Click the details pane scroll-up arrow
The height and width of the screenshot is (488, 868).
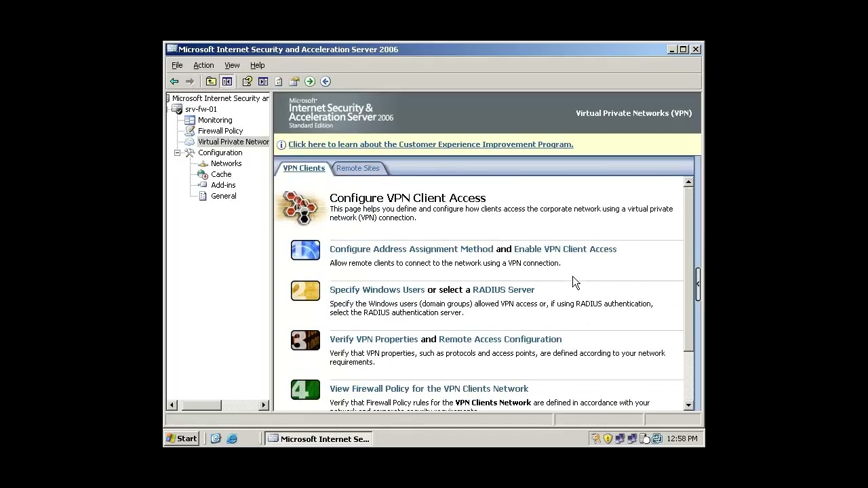coord(688,182)
